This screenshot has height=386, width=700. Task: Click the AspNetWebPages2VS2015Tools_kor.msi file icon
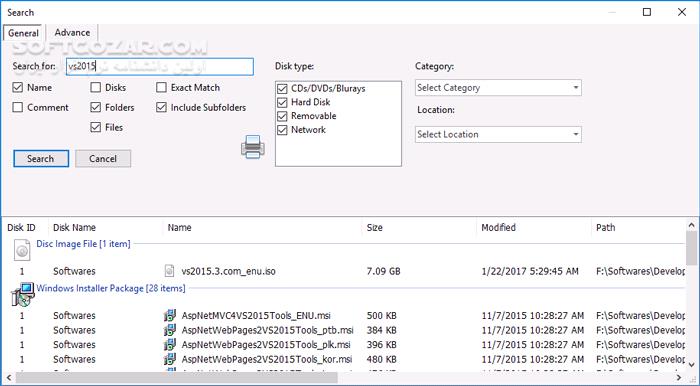coord(170,359)
